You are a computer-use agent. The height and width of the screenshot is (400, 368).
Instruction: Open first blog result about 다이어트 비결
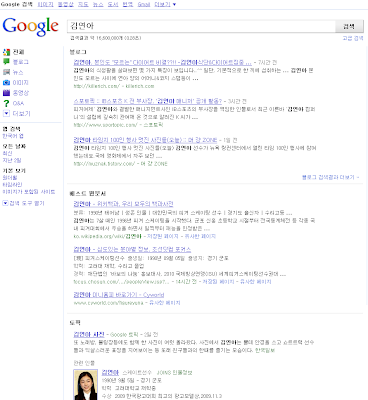click(163, 62)
